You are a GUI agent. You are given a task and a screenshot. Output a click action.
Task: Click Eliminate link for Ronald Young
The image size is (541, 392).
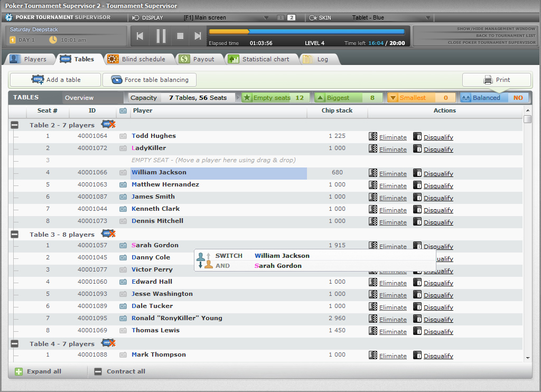pos(393,320)
